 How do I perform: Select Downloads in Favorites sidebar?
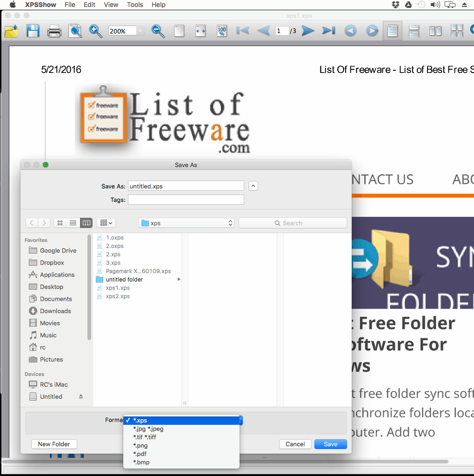pyautogui.click(x=50, y=311)
